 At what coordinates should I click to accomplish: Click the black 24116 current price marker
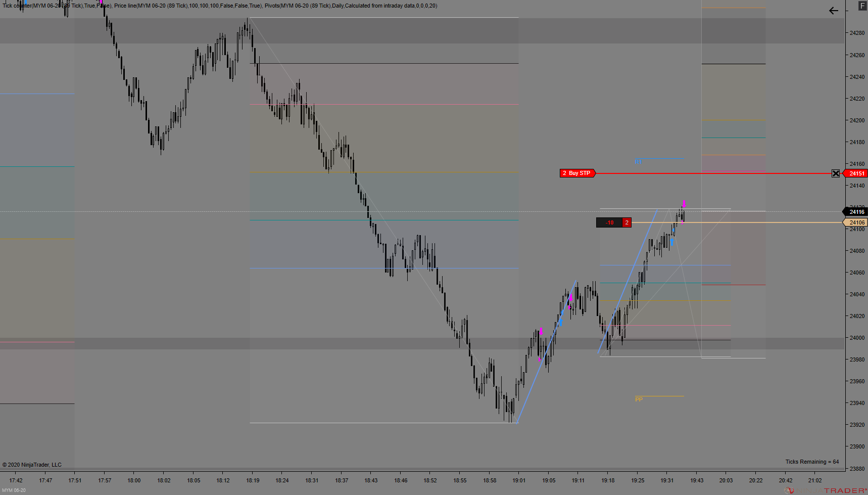point(856,212)
